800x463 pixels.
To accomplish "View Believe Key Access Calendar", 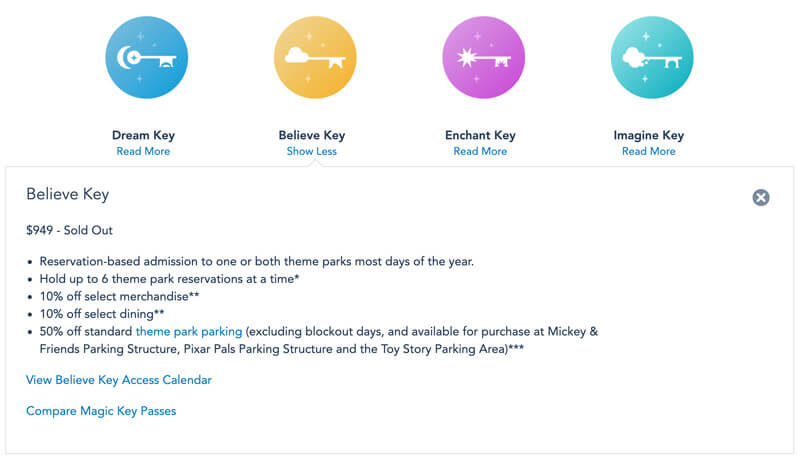I will 119,380.
